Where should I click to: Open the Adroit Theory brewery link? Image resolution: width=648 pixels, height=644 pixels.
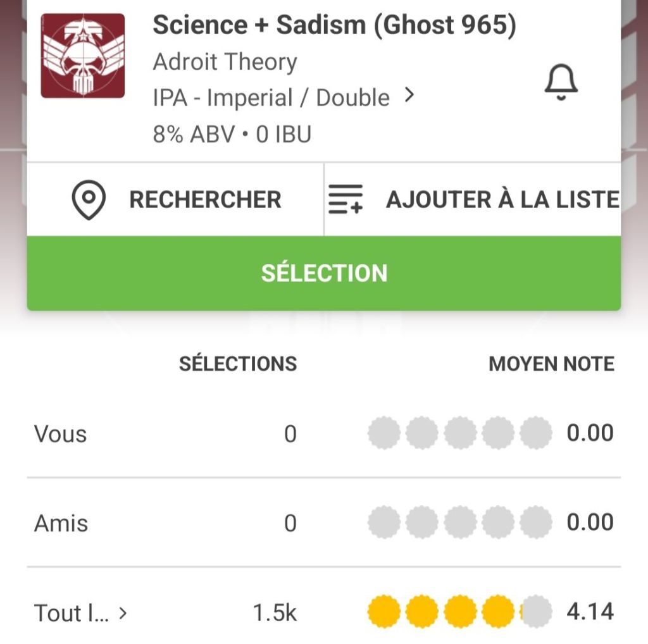[x=225, y=62]
